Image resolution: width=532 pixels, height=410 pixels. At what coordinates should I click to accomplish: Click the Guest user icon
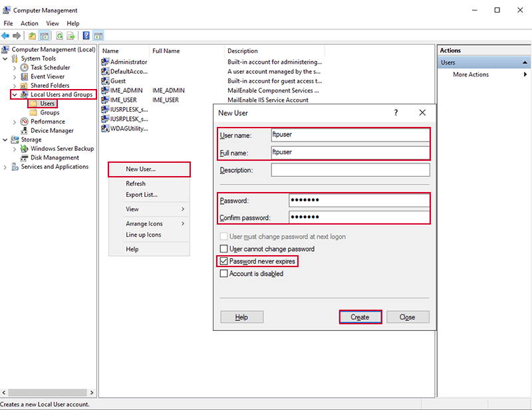point(105,80)
